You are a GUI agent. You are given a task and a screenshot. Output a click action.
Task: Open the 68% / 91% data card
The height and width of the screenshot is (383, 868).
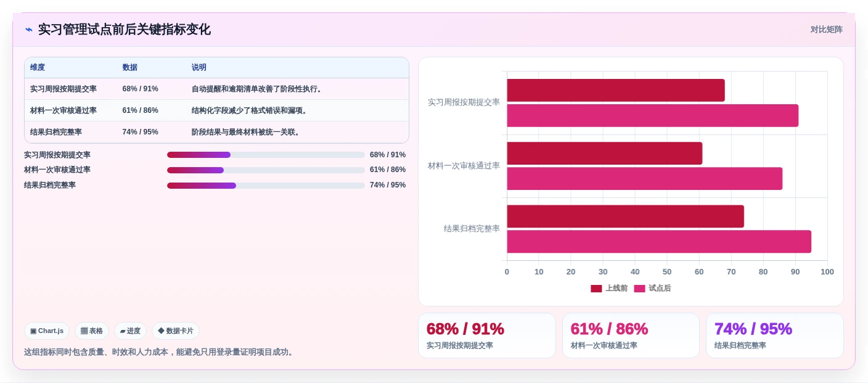point(487,336)
